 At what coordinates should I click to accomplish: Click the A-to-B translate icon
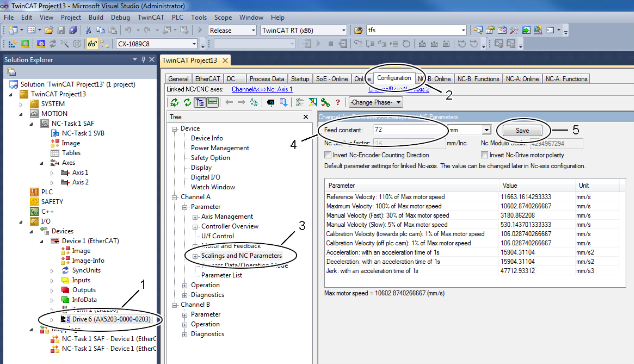(254, 102)
